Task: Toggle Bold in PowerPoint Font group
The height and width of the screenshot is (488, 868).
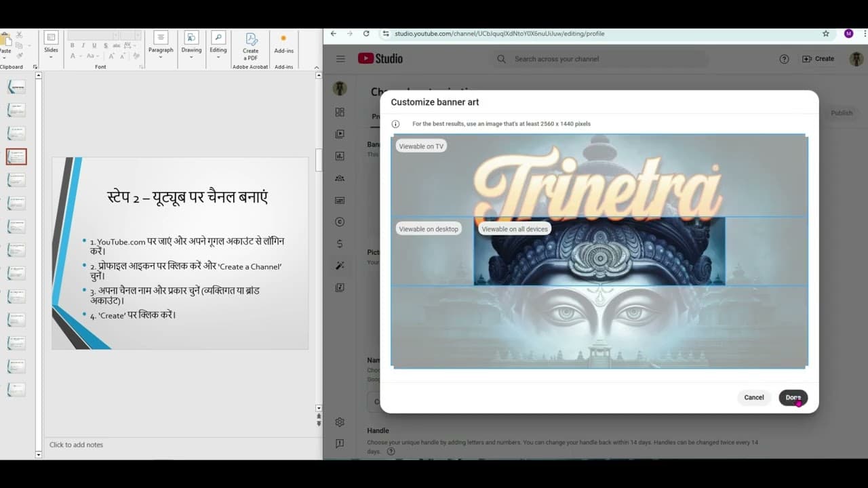Action: tap(72, 45)
